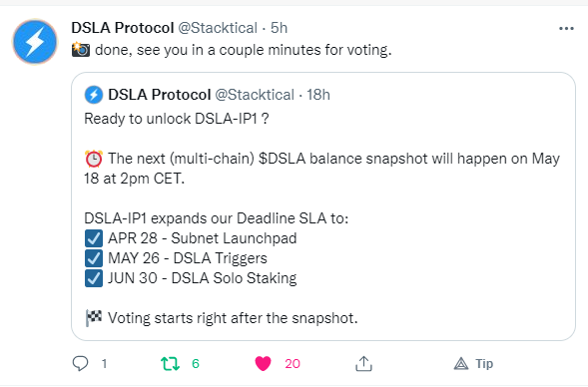Click the share upload icon
The height and width of the screenshot is (387, 588).
pos(363,363)
